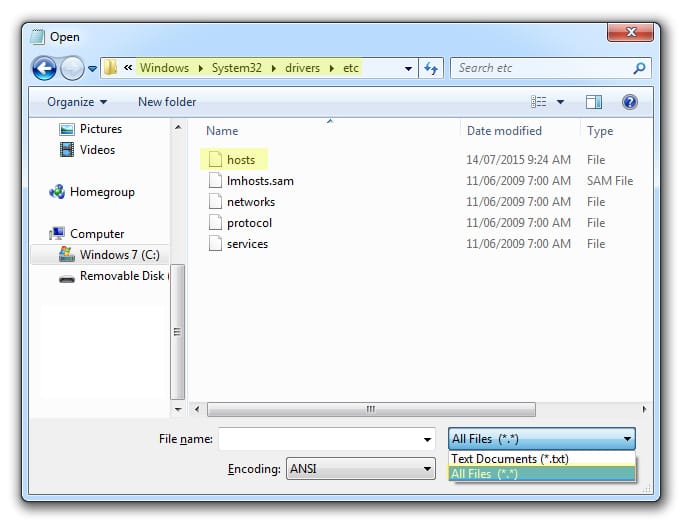Viewport: 683px width, 525px height.
Task: Open help with the question mark icon
Action: [629, 102]
